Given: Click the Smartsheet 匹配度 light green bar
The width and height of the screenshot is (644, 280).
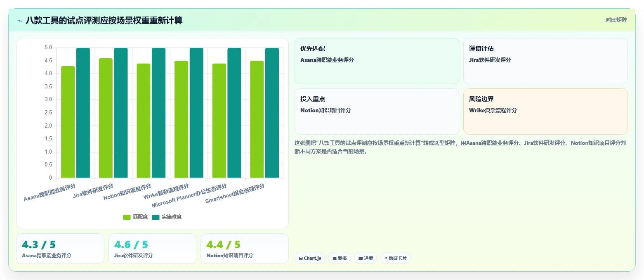Looking at the screenshot, I should [257, 119].
